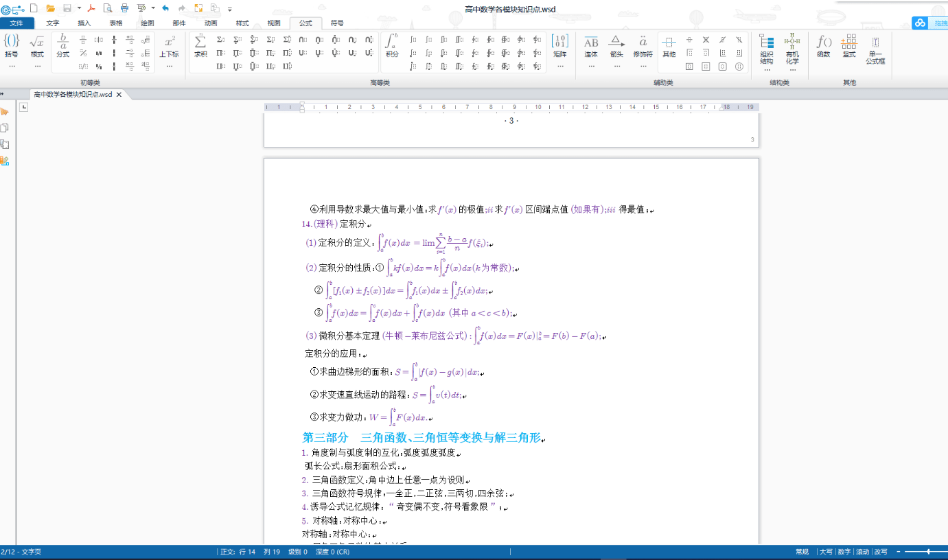Switch to the 文字 ribbon tab
Screen dimensions: 948x560
[53, 23]
